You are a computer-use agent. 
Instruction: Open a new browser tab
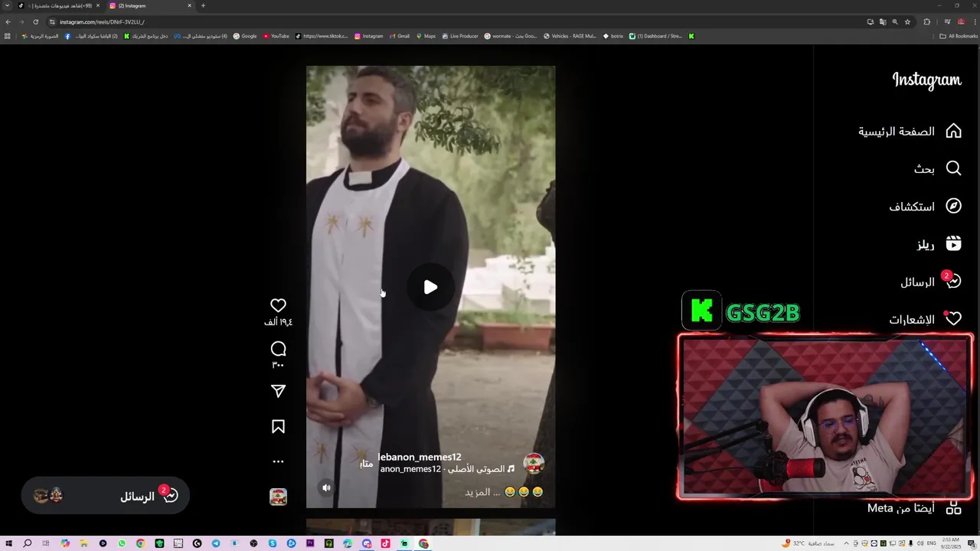pos(203,5)
